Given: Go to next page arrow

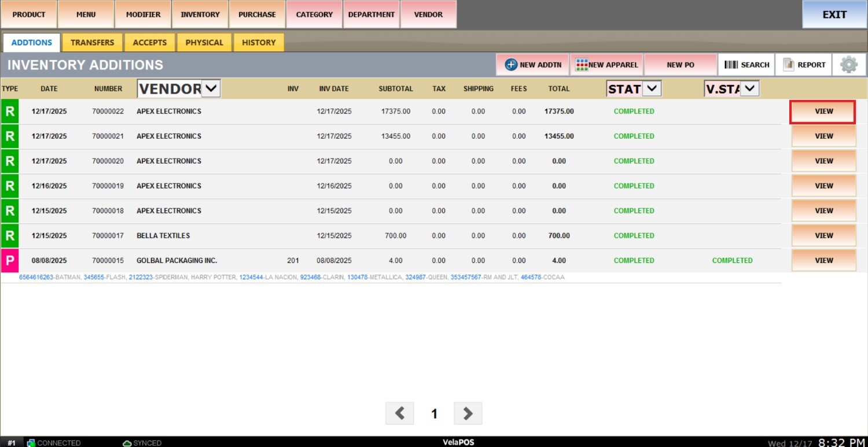Looking at the screenshot, I should point(468,413).
